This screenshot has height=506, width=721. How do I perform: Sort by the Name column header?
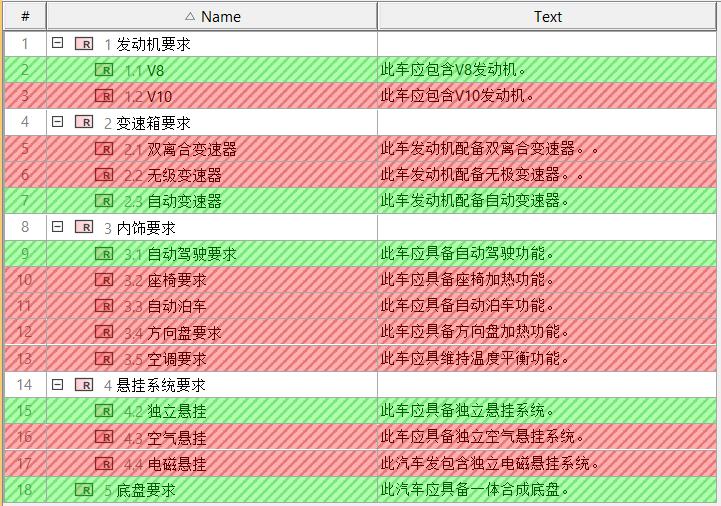point(212,16)
